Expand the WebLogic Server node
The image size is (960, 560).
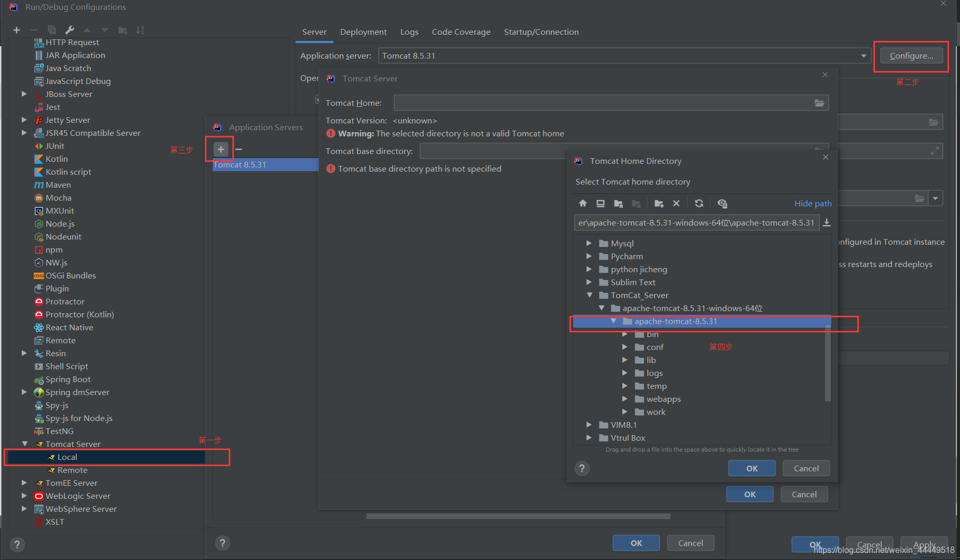tap(24, 496)
